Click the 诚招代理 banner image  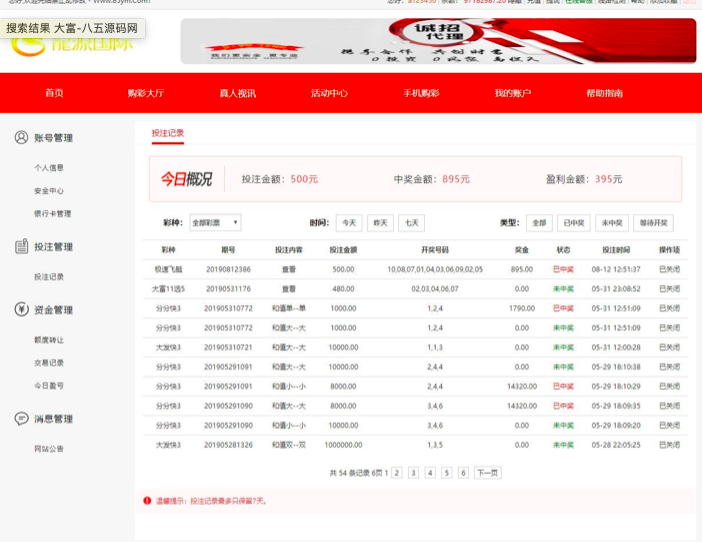click(x=438, y=41)
